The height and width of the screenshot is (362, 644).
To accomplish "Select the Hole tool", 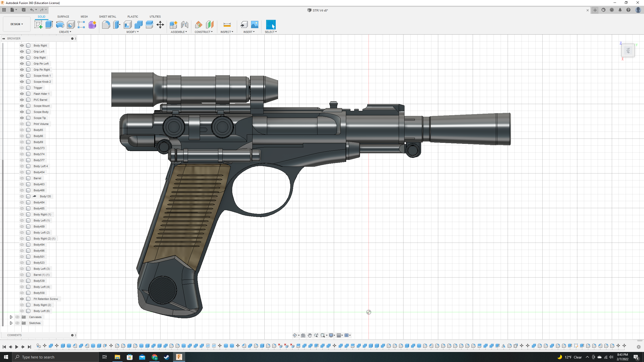I will pos(71,25).
